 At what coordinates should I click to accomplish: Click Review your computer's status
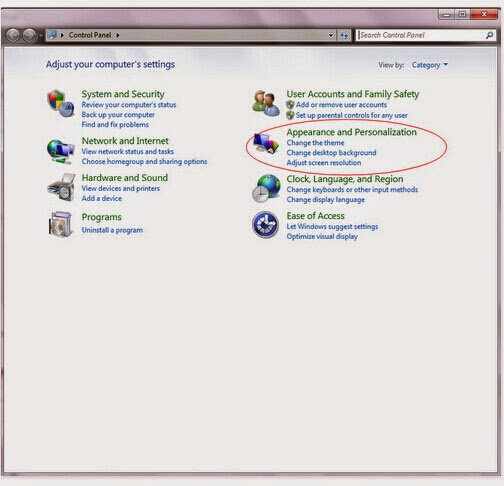(x=129, y=105)
